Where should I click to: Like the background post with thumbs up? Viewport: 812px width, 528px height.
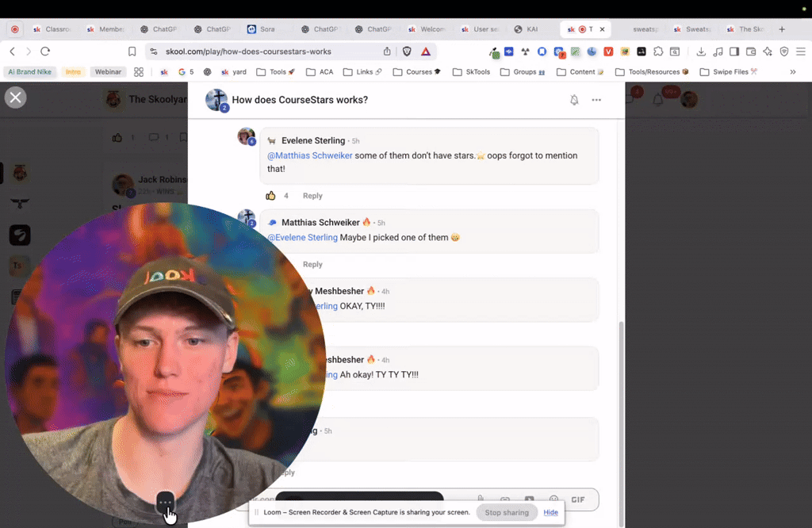pos(117,137)
